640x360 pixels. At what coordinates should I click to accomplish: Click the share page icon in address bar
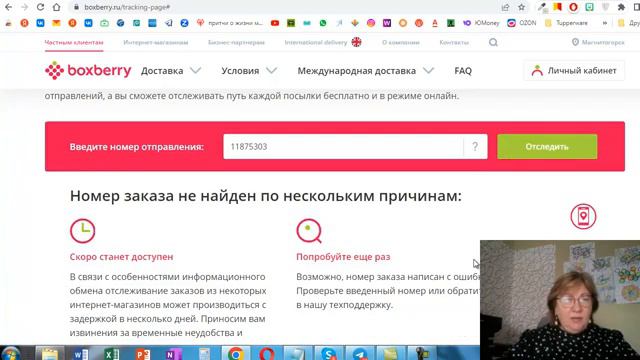pos(505,7)
